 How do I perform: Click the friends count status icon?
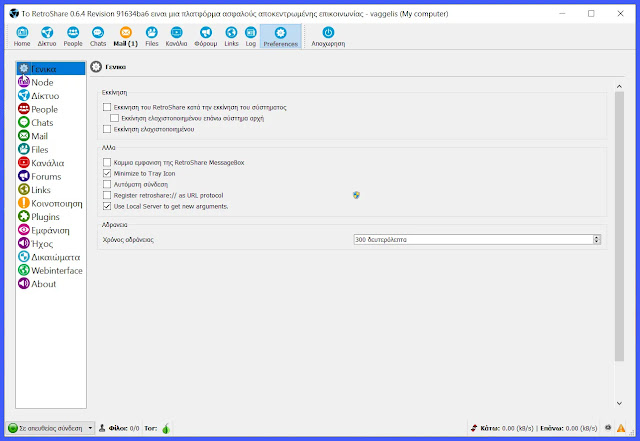(102, 428)
